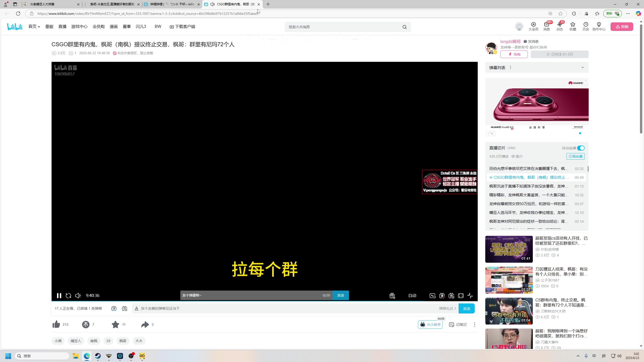The image size is (644, 362).
Task: Open 创作中心 creator center icon
Action: pyautogui.click(x=599, y=26)
